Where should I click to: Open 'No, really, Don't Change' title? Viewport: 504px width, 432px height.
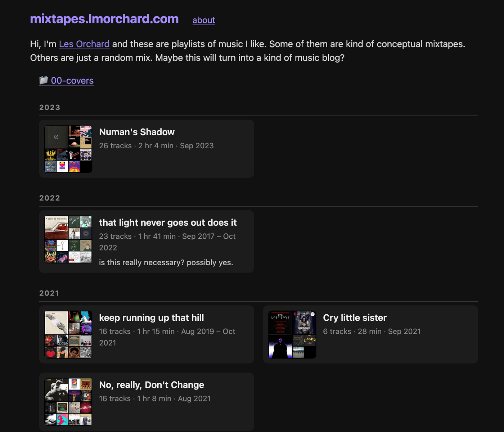click(152, 385)
